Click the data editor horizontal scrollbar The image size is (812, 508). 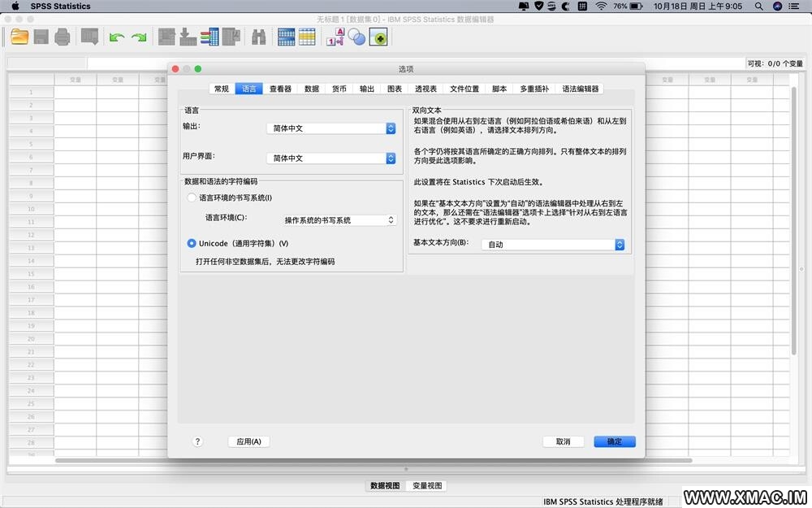tap(373, 460)
